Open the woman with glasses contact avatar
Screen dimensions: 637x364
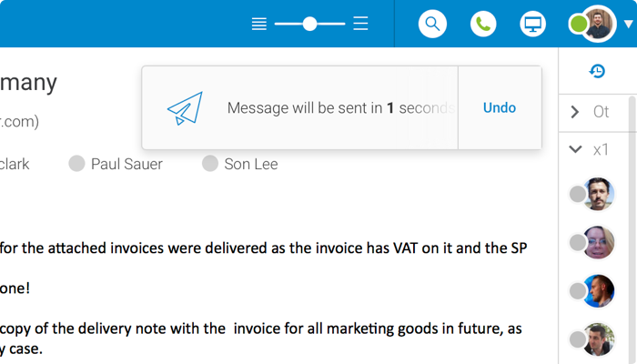click(x=599, y=243)
